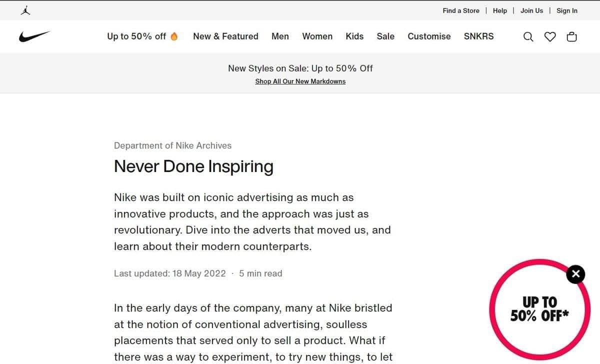Open the SNKRS link in navigation
This screenshot has height=364, width=600.
pos(478,36)
